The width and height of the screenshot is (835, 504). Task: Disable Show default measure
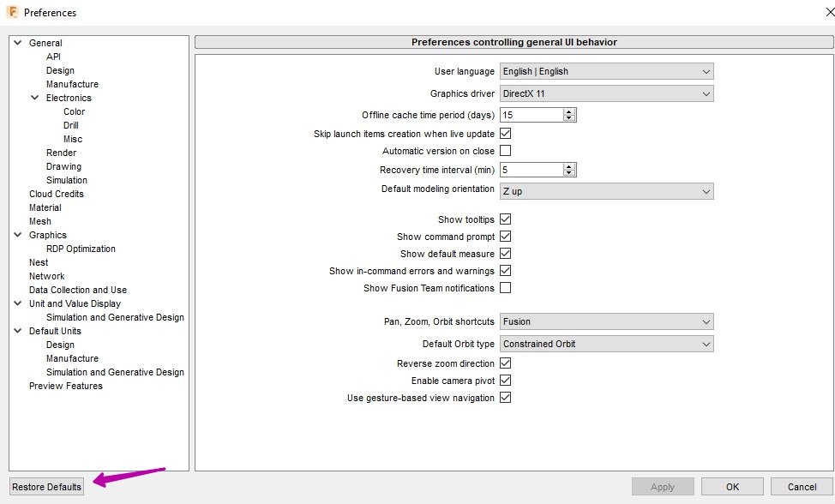tap(505, 254)
